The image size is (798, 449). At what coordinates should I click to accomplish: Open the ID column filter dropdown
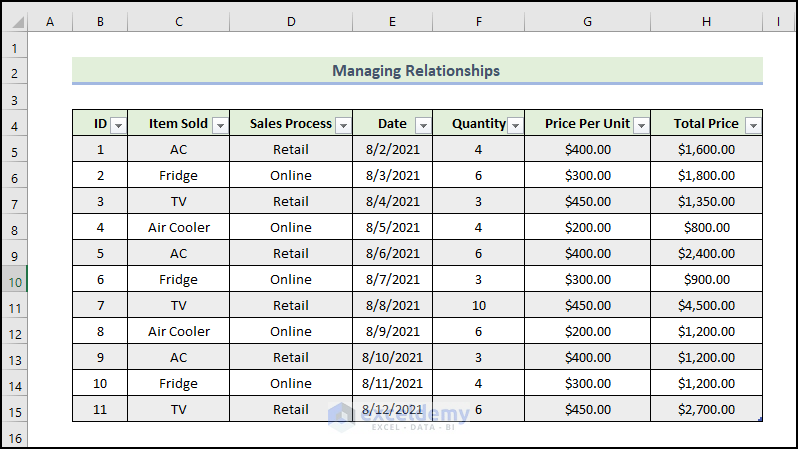click(x=118, y=125)
